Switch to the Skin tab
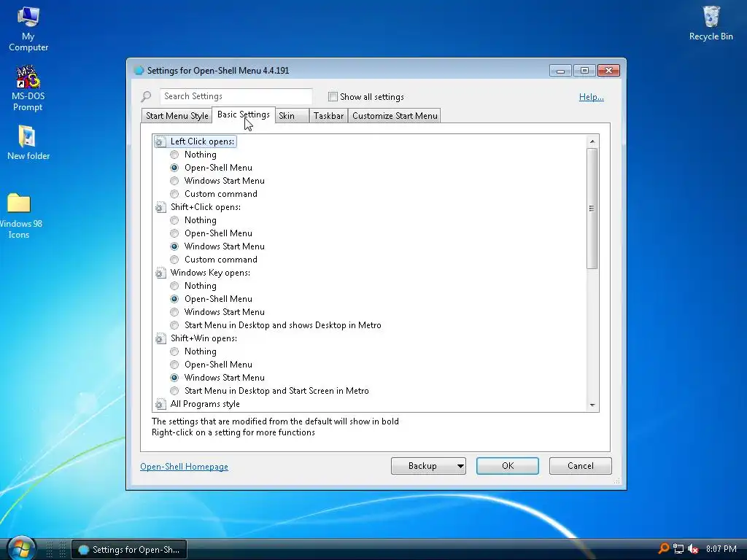 (292, 116)
